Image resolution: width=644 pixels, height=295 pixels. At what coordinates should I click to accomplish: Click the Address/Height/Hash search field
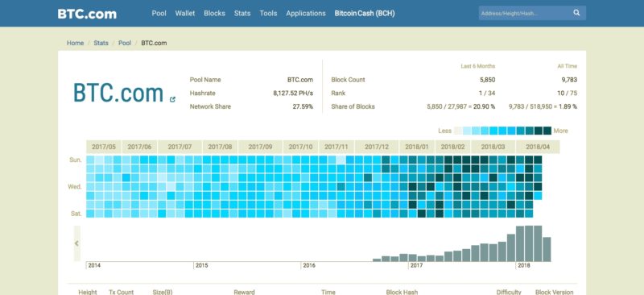click(526, 13)
